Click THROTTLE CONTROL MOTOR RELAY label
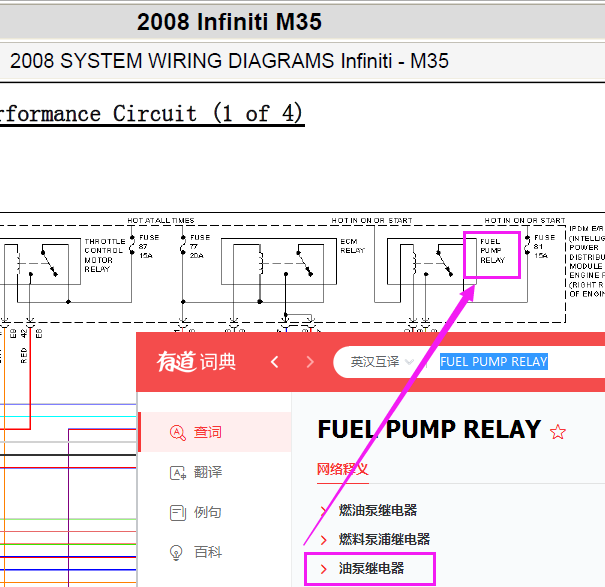The height and width of the screenshot is (587, 605). 105,255
